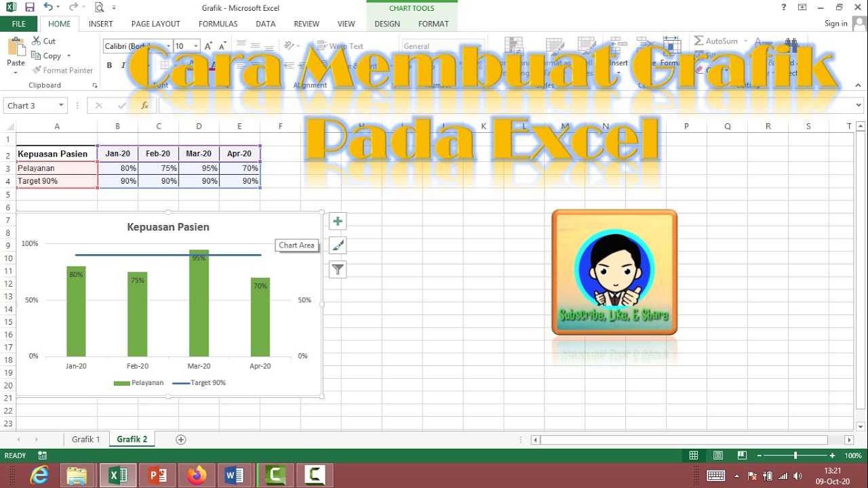Expand the formula bar
The image size is (868, 488).
pyautogui.click(x=860, y=106)
